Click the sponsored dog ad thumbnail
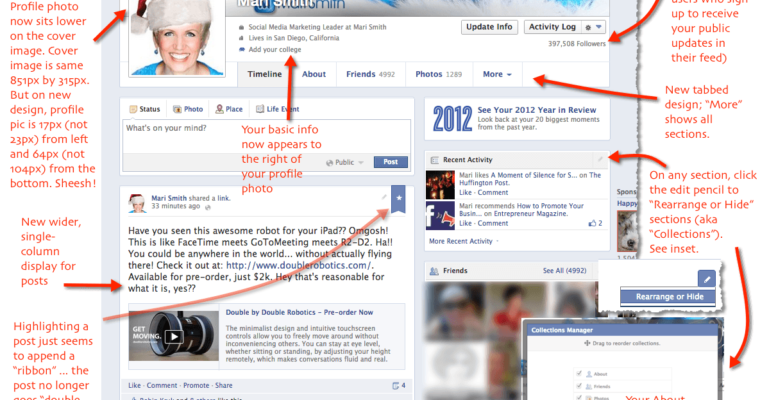Image resolution: width=760 pixels, height=400 pixels. pos(627,231)
